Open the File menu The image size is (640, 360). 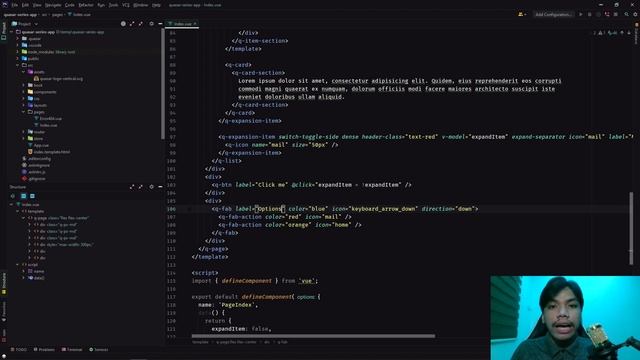[15, 5]
